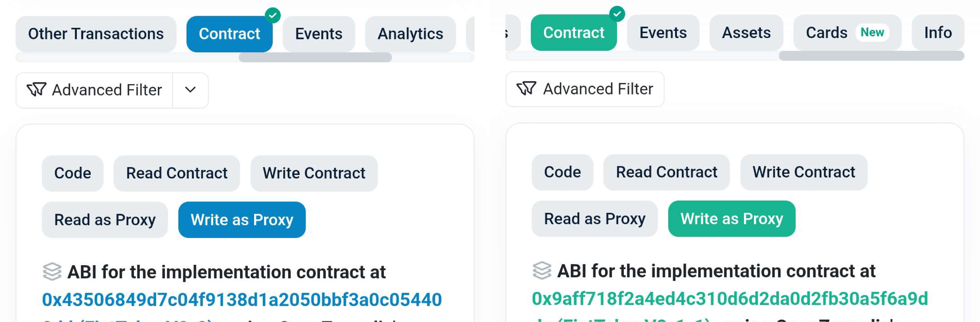
Task: Click the verified checkmark on the green Contract tab
Action: click(x=617, y=14)
